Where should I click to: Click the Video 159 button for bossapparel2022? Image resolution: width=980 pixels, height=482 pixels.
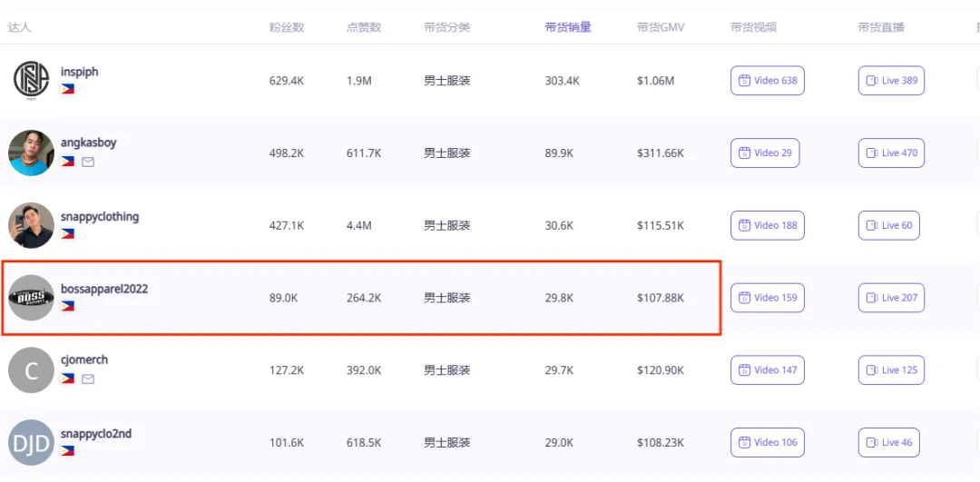768,298
